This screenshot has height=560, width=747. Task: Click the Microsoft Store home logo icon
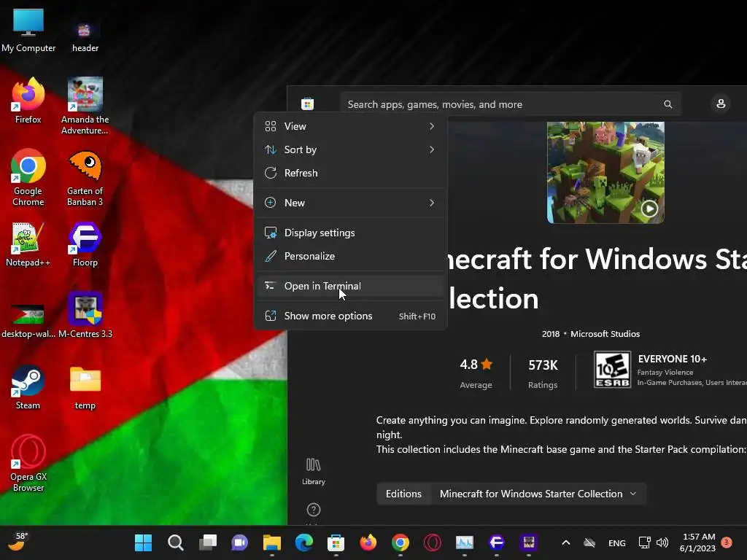(308, 104)
